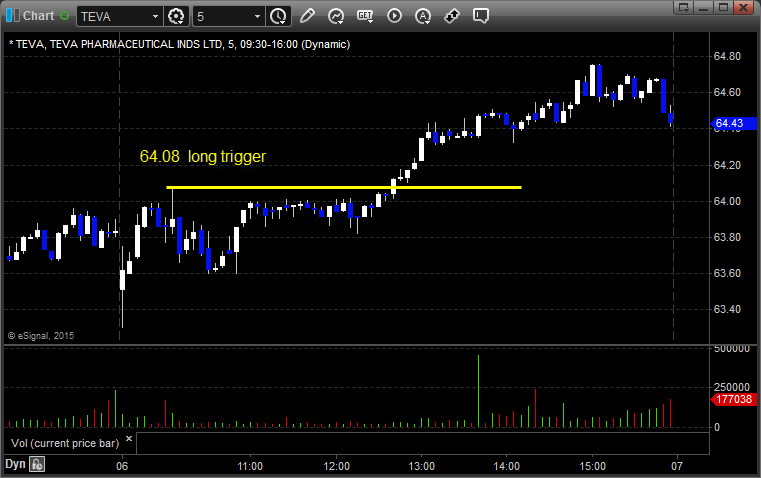Click the blue 64.43 current price marker
This screenshot has height=478, width=761.
733,123
